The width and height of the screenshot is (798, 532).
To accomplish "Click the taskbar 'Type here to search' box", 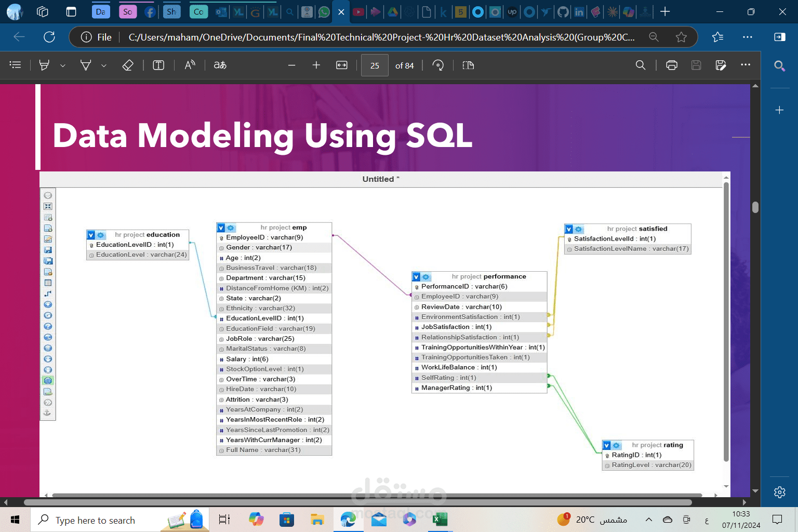I will (119, 520).
